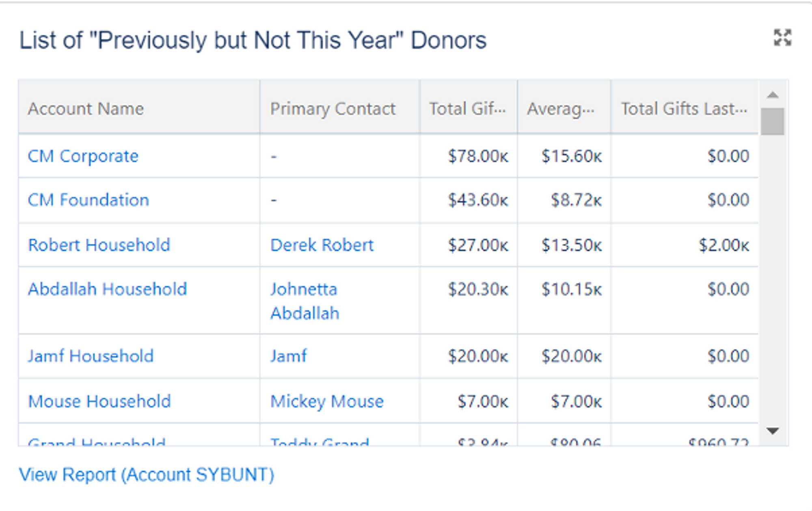Click the scrollbar up arrow

point(773,95)
